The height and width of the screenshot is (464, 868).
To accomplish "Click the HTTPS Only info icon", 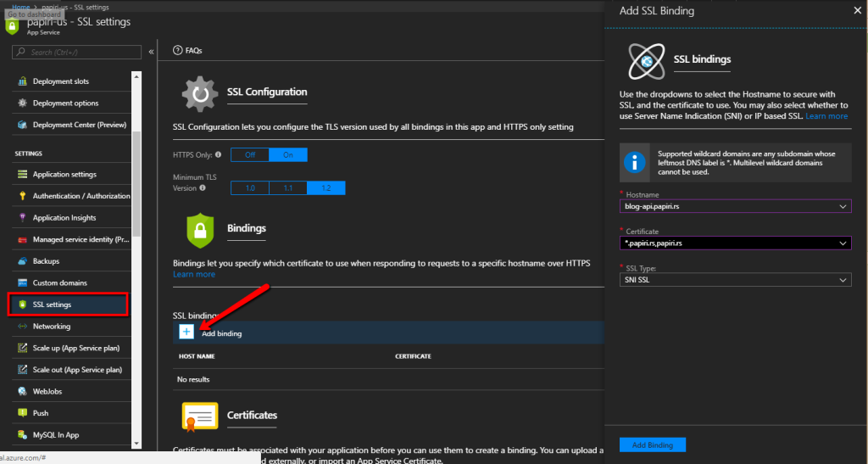I will click(218, 155).
